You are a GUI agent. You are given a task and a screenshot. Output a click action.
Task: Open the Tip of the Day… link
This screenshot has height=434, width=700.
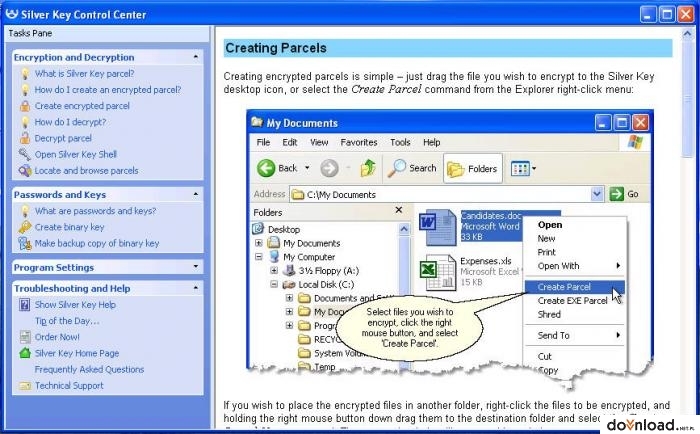pos(67,321)
